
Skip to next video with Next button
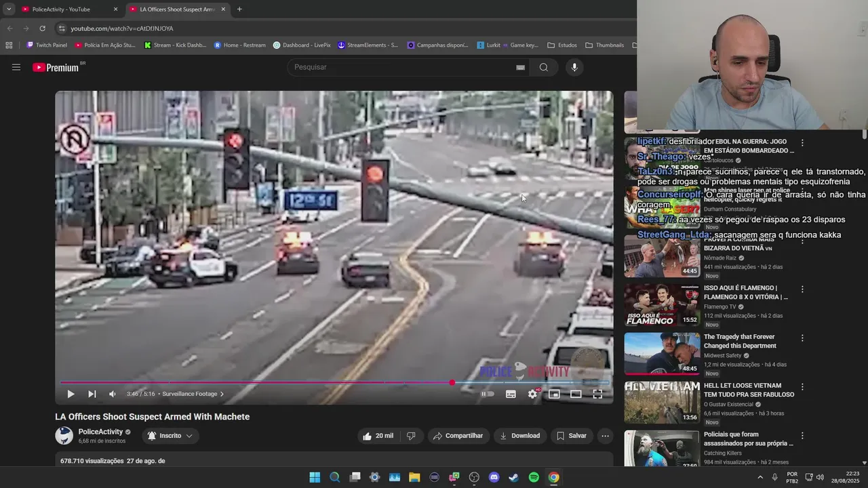point(92,394)
